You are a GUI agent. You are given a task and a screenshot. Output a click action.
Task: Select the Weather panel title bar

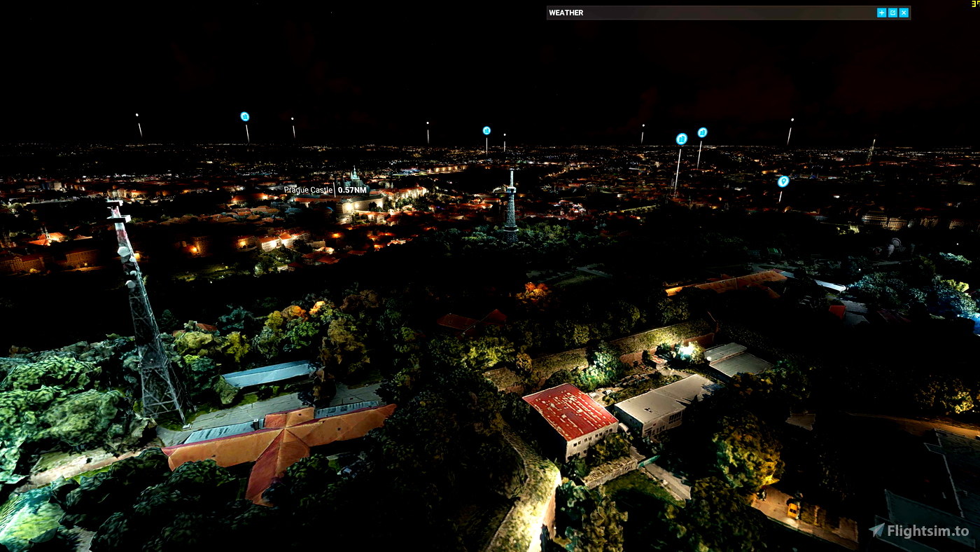tap(728, 13)
